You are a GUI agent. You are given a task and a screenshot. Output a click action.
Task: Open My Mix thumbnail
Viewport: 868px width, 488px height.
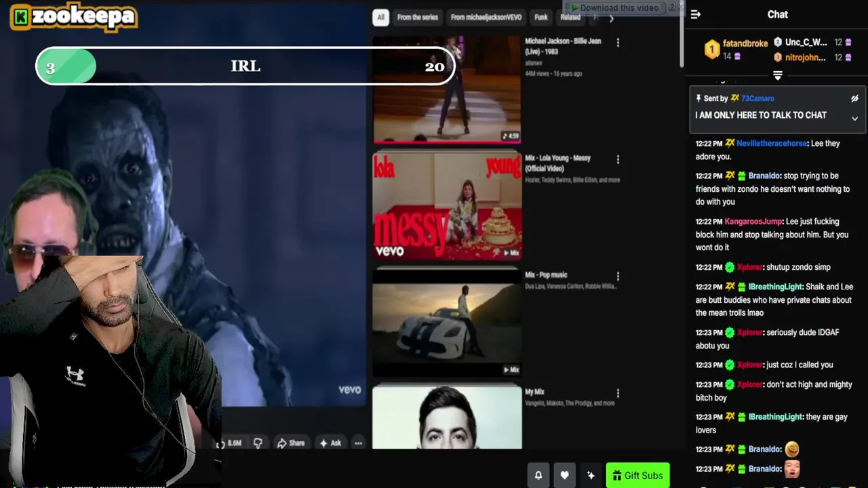447,418
